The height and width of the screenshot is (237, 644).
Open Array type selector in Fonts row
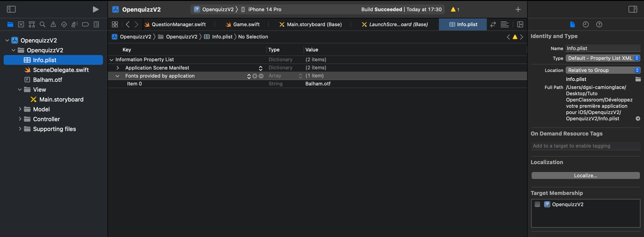click(x=301, y=76)
